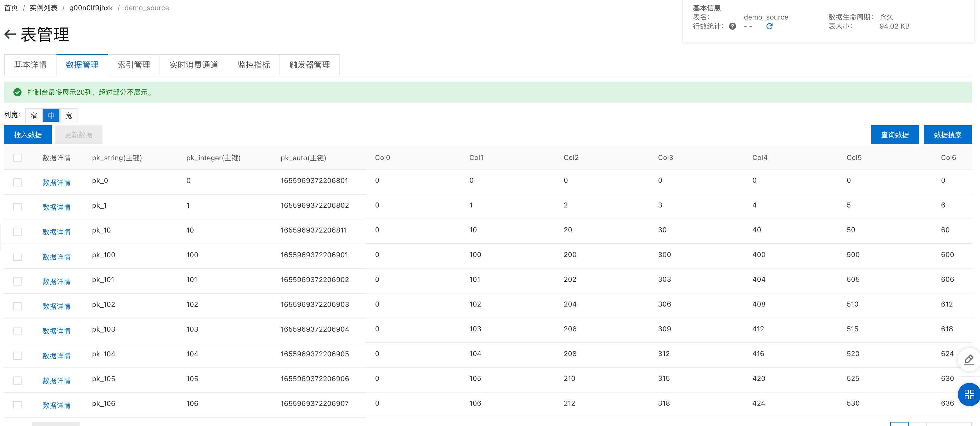
Task: Click the 插入数据 button
Action: click(28, 135)
